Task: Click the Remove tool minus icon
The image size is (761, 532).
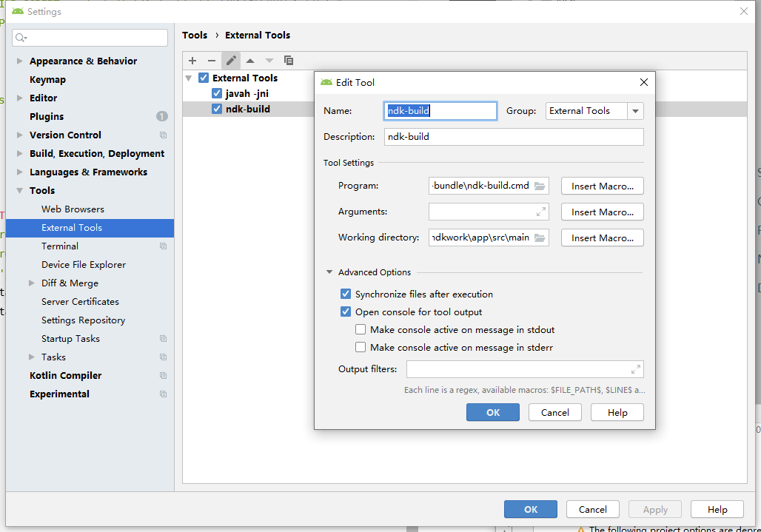Action: [212, 61]
